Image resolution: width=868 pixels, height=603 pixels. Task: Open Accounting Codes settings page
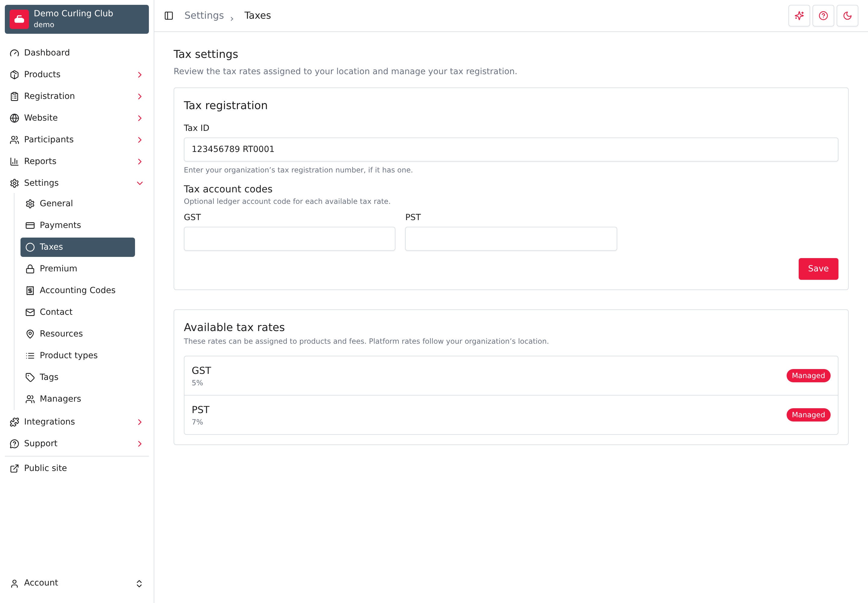point(77,291)
